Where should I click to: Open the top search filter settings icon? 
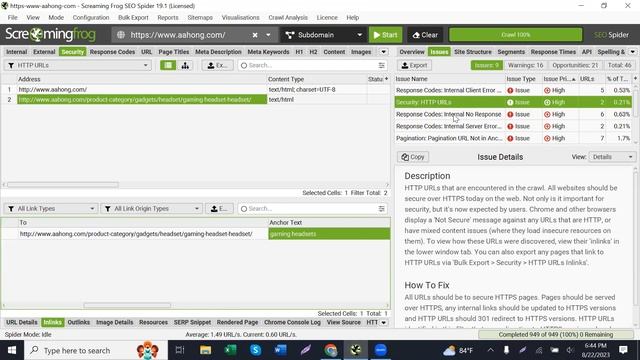[x=382, y=65]
